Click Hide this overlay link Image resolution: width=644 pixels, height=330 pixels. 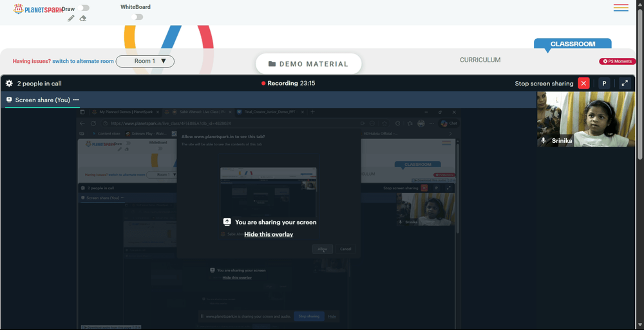pos(269,234)
